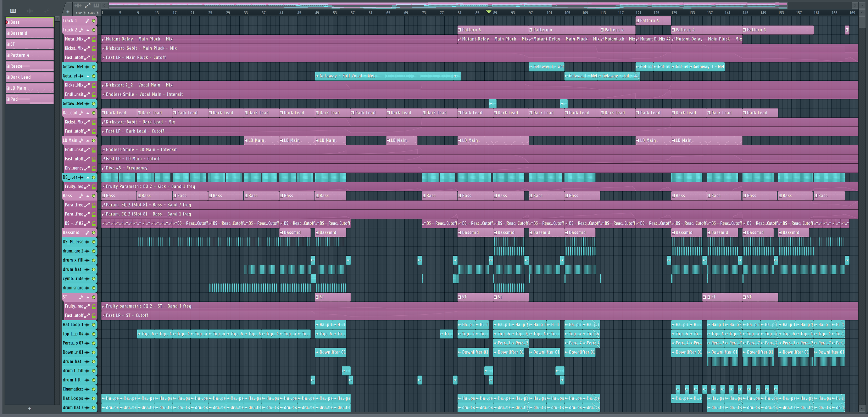Select the 'Fast LP - ST - Cutoff' automation clip
Viewport: 868px width, 417px height.
[x=479, y=315]
